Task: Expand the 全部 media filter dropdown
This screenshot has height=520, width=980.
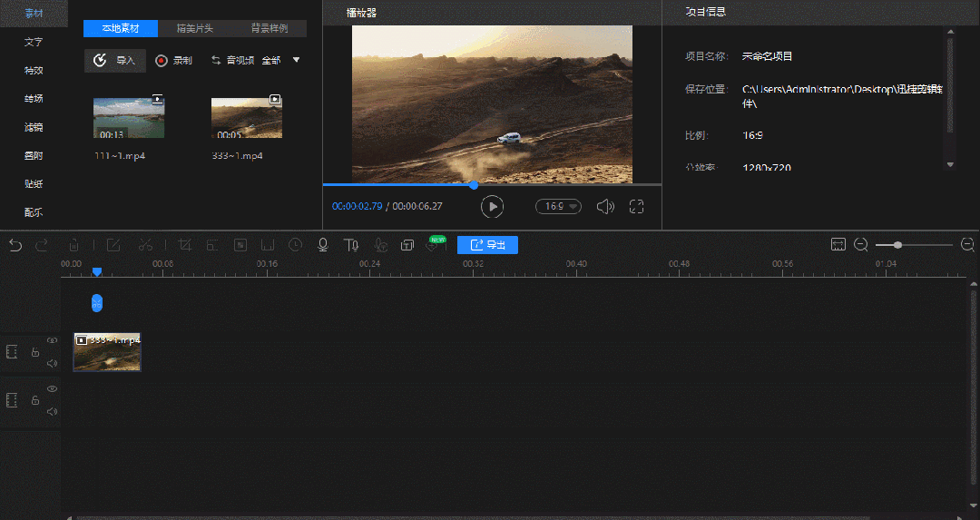Action: point(296,61)
